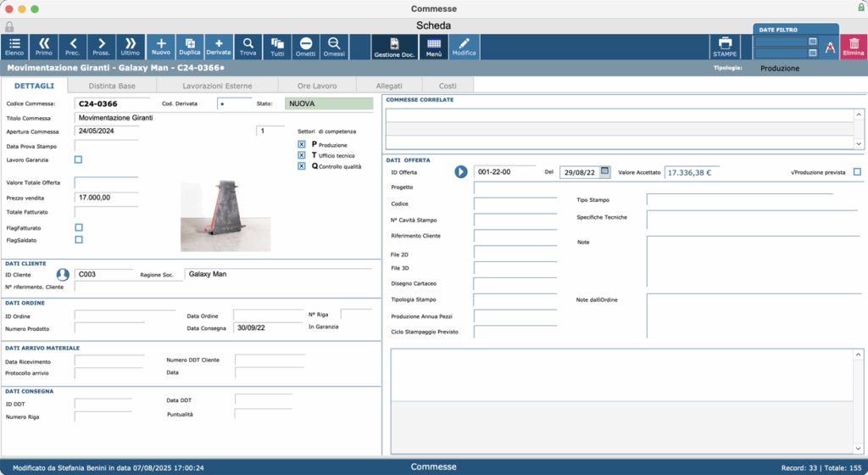The image size is (868, 475).
Task: Open Costi tab
Action: pos(448,86)
